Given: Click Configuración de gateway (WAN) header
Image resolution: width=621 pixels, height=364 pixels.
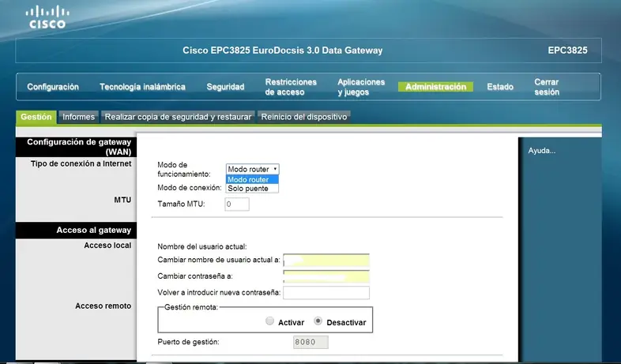Looking at the screenshot, I should pos(76,147).
